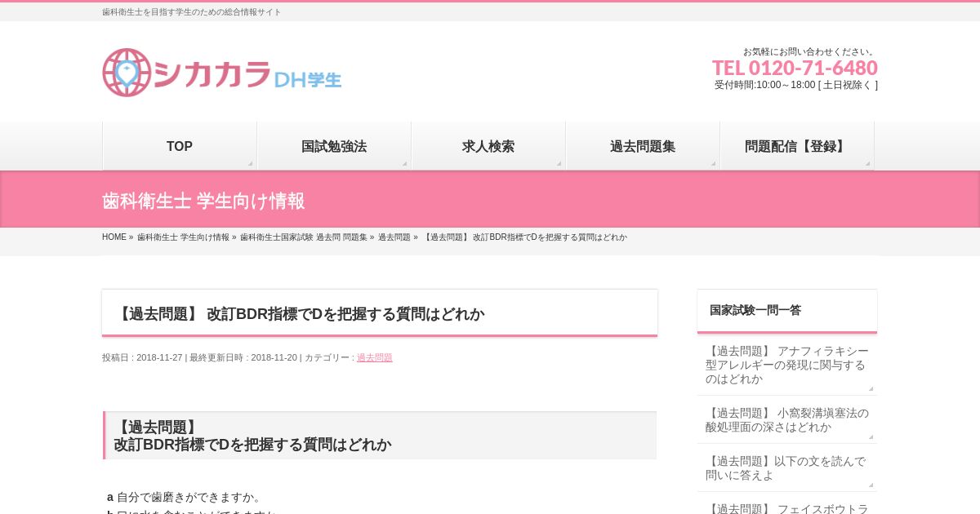Open the 問題配信【登録】 menu item
980x514 pixels.
[797, 146]
